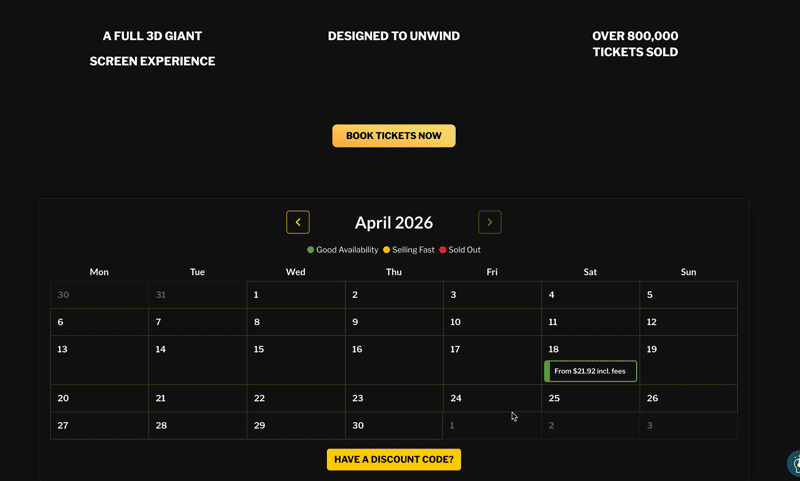
Task: Select April 18 on the calendar
Action: tap(590, 360)
